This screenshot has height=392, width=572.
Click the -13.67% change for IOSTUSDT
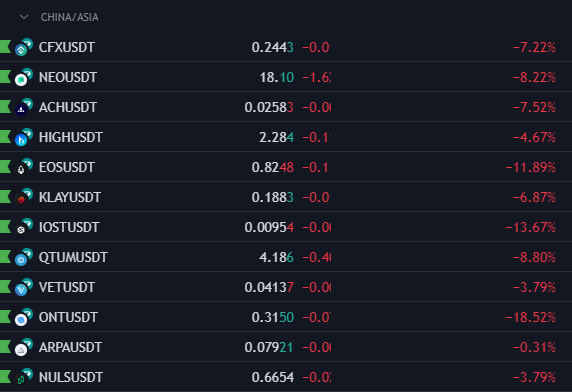point(531,227)
